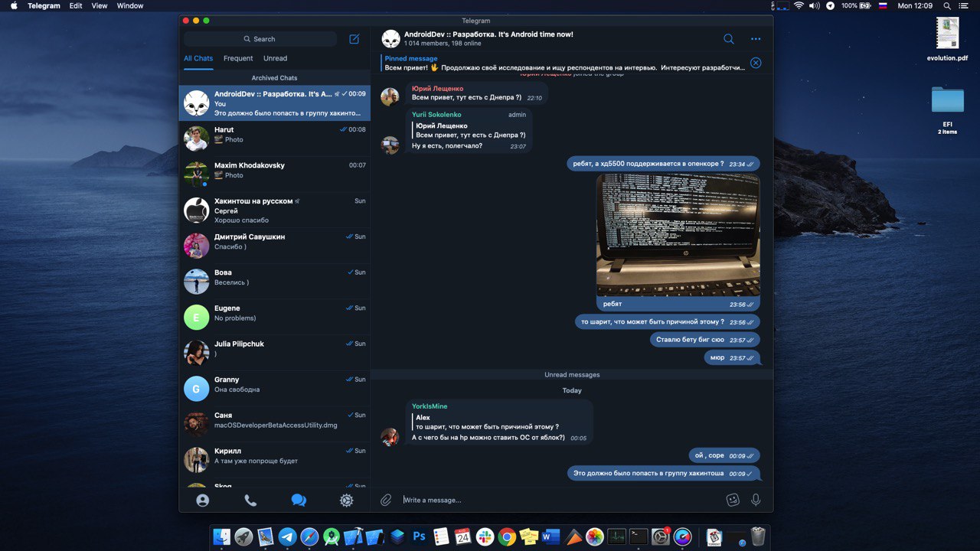
Task: Open Safari from the Dock
Action: [x=309, y=537]
